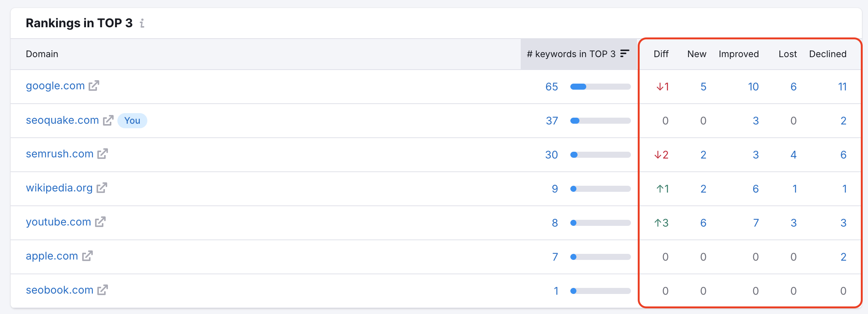This screenshot has height=314, width=868.
Task: Click external link icon beside youtube.com
Action: [100, 222]
